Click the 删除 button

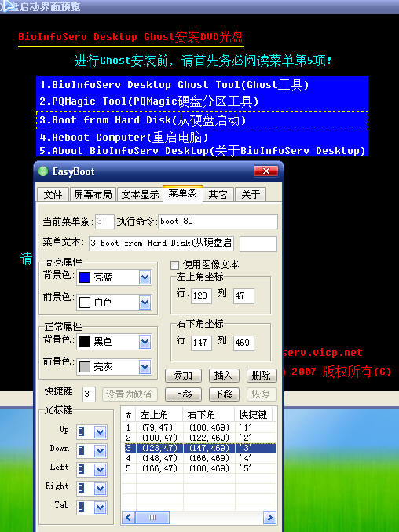(x=262, y=376)
